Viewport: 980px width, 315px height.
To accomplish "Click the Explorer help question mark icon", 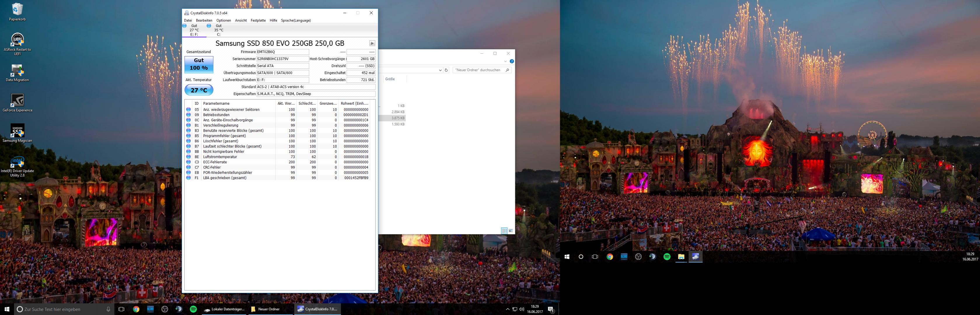I will click(512, 61).
